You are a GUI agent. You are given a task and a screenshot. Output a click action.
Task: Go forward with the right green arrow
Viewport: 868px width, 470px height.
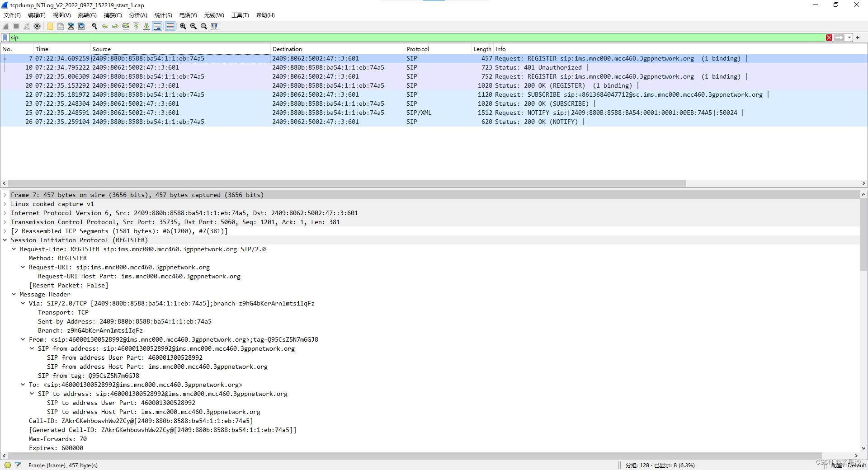(115, 26)
